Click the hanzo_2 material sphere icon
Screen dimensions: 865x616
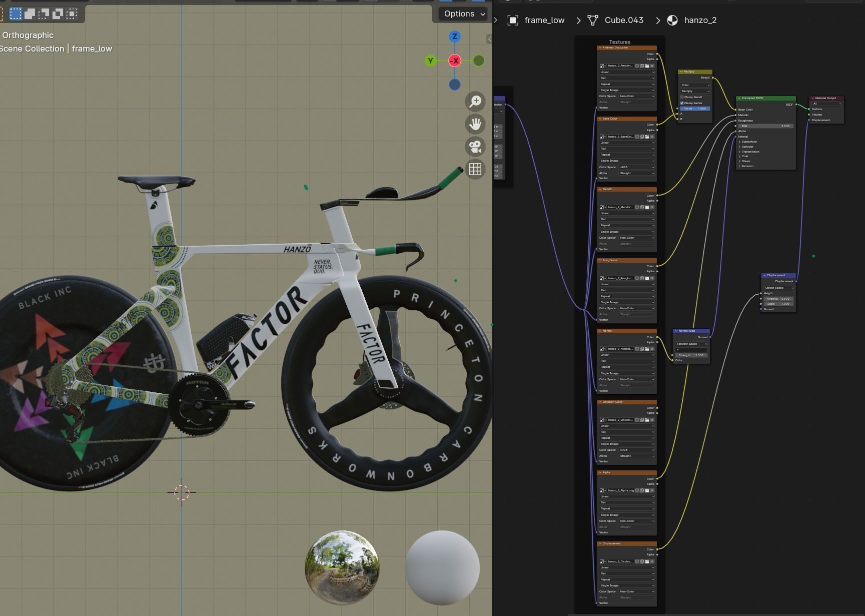[x=672, y=20]
